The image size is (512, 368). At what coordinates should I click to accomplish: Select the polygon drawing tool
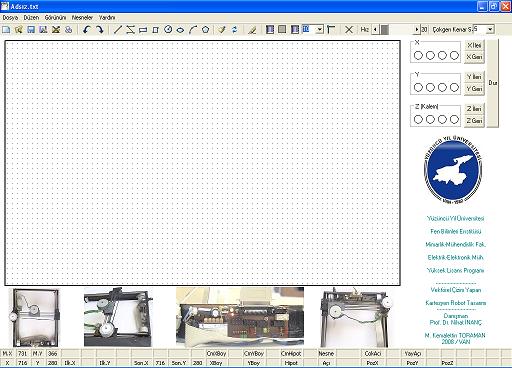coord(206,30)
